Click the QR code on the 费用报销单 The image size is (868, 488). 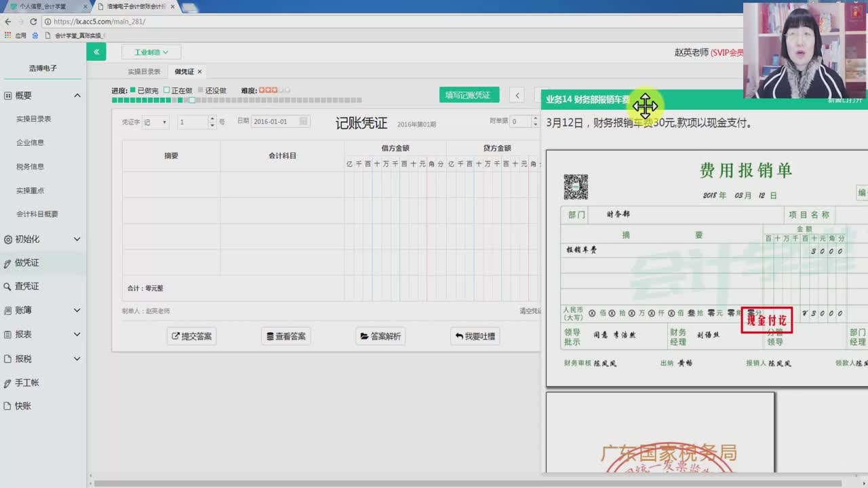point(576,187)
